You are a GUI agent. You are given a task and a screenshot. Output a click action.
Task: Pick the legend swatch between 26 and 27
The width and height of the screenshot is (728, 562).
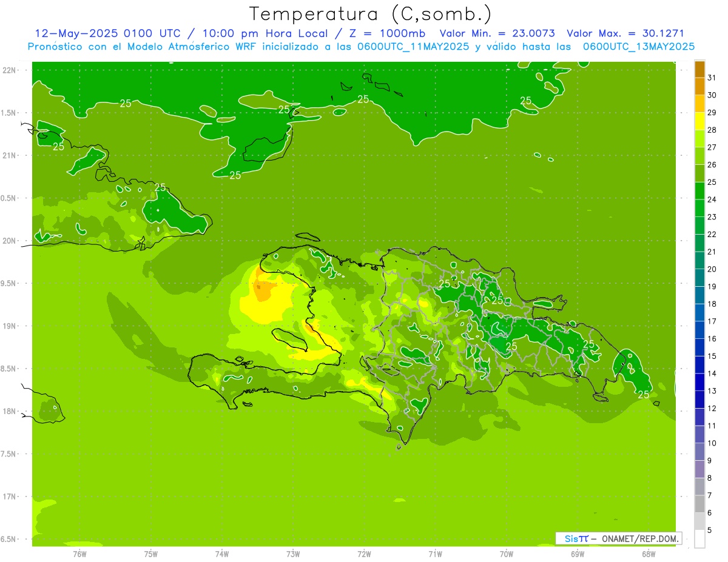coord(699,156)
